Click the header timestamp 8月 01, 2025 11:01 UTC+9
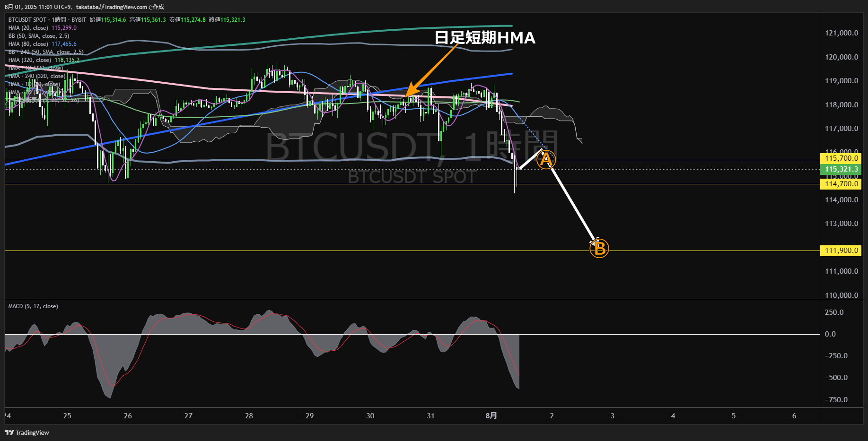868x441 pixels. click(x=37, y=7)
